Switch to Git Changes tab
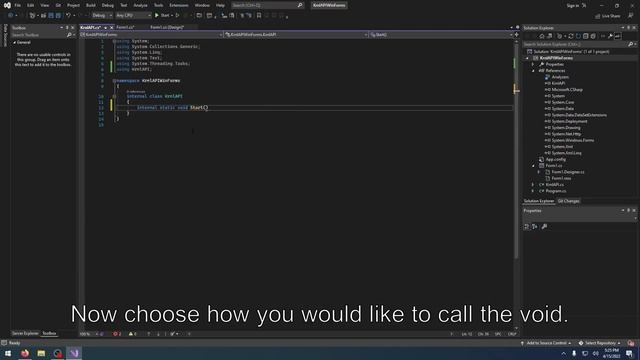640x360 pixels. click(x=569, y=201)
